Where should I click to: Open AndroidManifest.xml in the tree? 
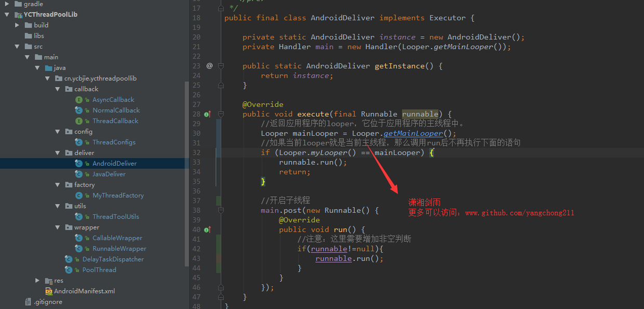(85, 291)
